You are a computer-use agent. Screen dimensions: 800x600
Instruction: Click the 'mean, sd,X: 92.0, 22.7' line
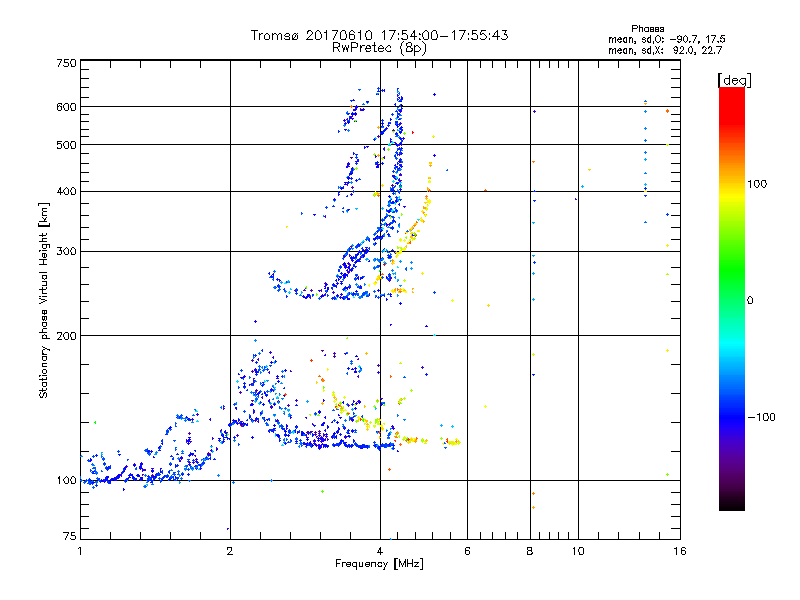665,50
